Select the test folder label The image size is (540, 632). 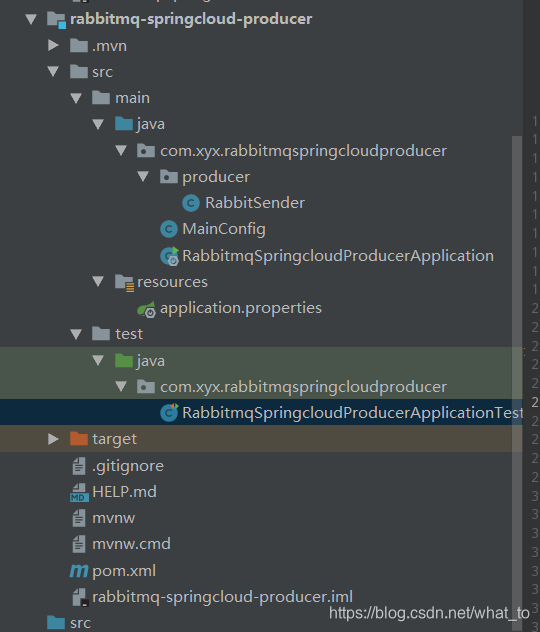[x=129, y=334]
